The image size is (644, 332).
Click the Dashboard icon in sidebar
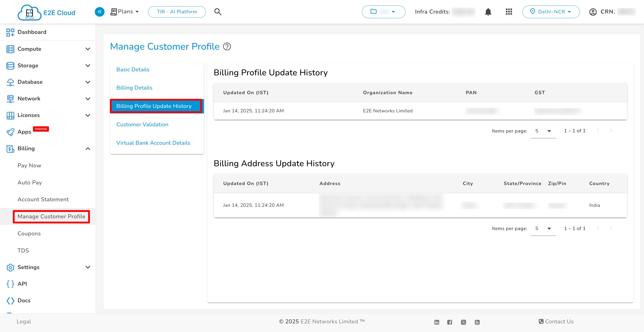[x=10, y=32]
